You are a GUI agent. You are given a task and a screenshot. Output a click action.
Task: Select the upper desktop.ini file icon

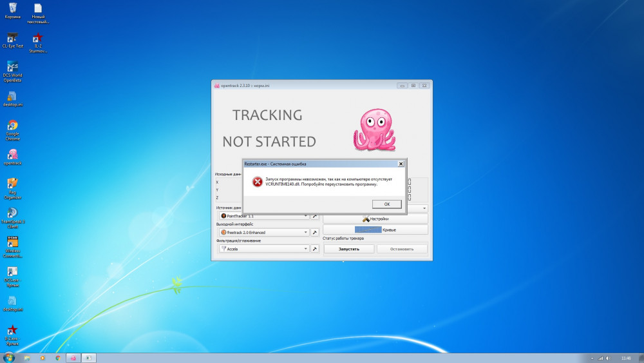13,99
